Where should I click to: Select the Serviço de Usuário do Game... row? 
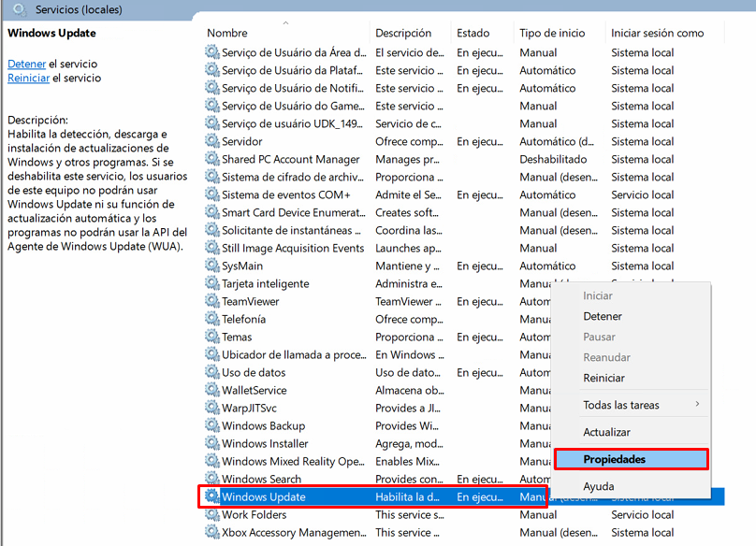464,106
